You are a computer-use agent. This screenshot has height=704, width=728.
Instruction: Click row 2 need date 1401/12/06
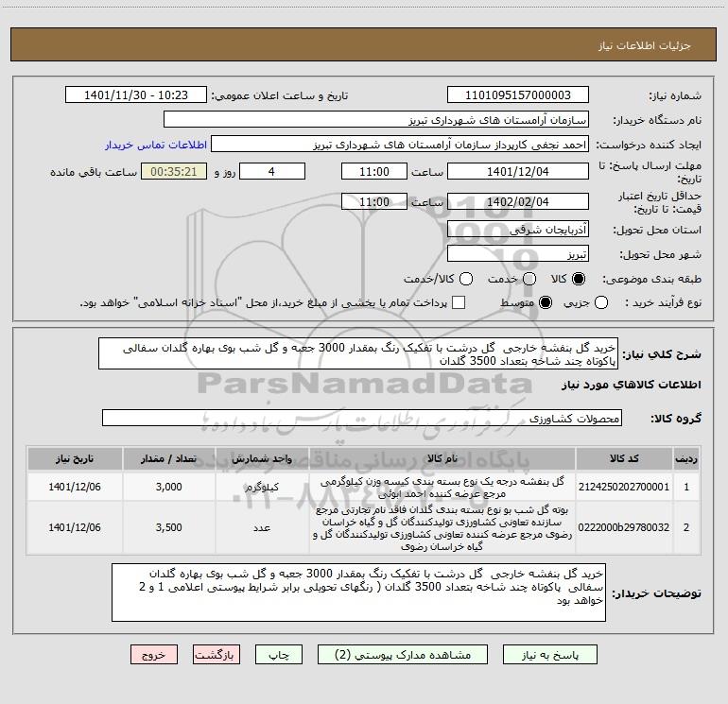(75, 527)
